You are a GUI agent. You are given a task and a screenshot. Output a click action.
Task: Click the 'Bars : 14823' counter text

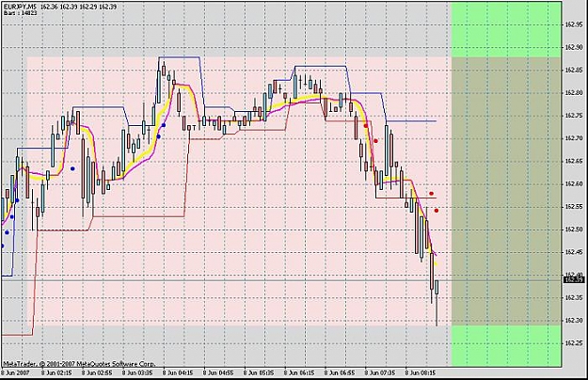point(21,13)
